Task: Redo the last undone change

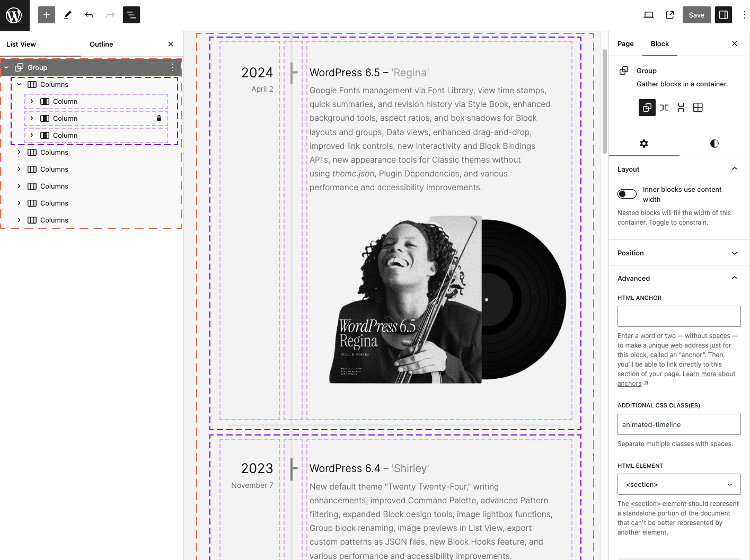Action: [110, 15]
